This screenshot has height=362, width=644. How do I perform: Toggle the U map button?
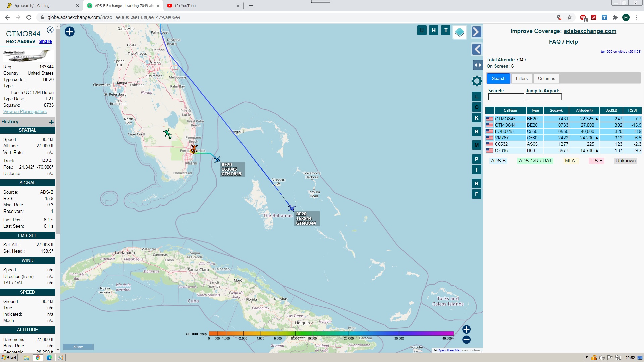coord(422,31)
